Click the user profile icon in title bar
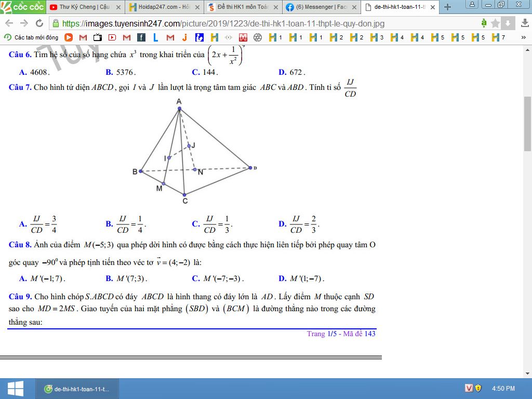532x399 pixels. [x=472, y=4]
